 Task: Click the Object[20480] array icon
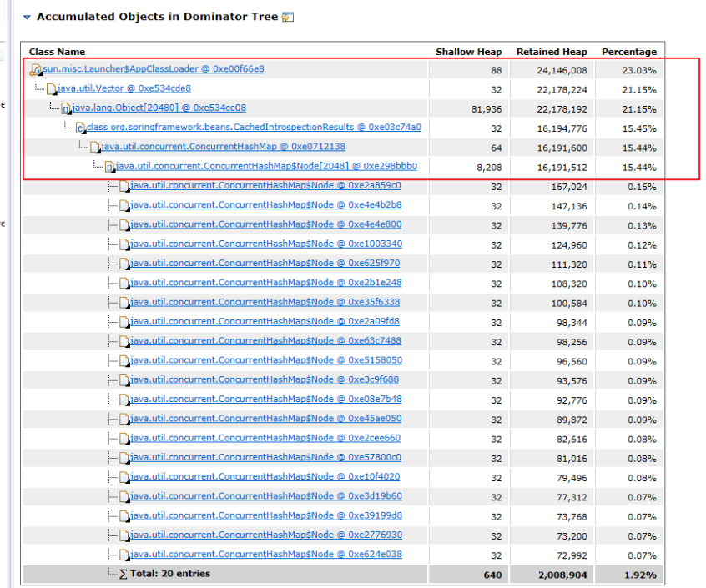[66, 108]
